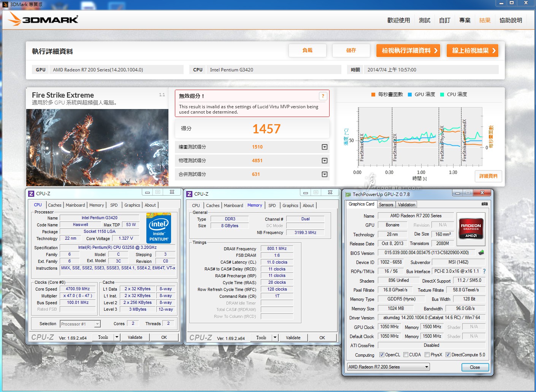This screenshot has width=536, height=392.
Task: Click the Radeon Graphics logo in GPU-Z
Action: (x=471, y=228)
